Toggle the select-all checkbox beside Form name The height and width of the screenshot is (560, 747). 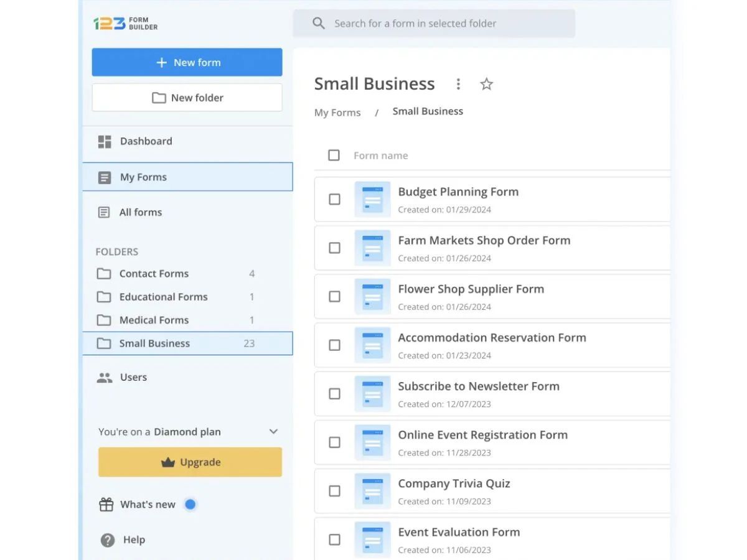tap(334, 155)
